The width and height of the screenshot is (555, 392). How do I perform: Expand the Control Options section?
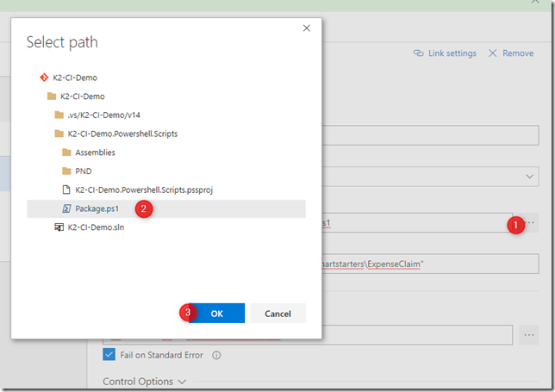[144, 382]
